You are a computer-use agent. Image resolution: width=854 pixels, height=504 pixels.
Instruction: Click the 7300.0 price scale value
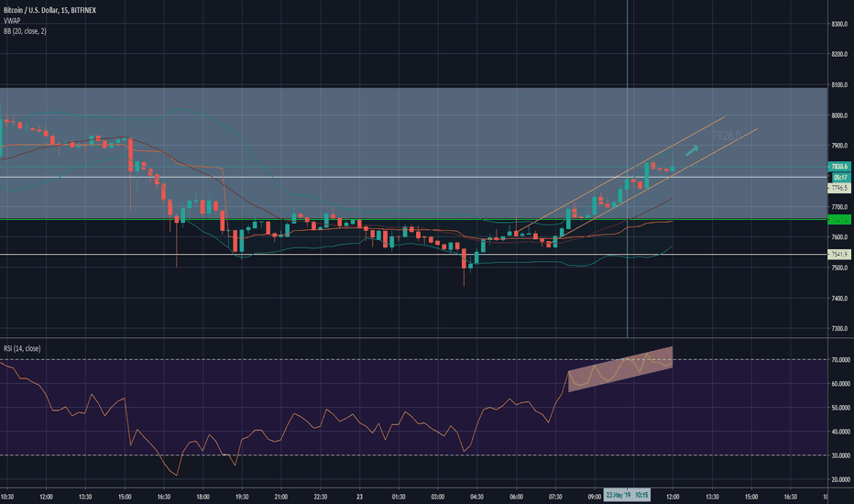pos(840,329)
